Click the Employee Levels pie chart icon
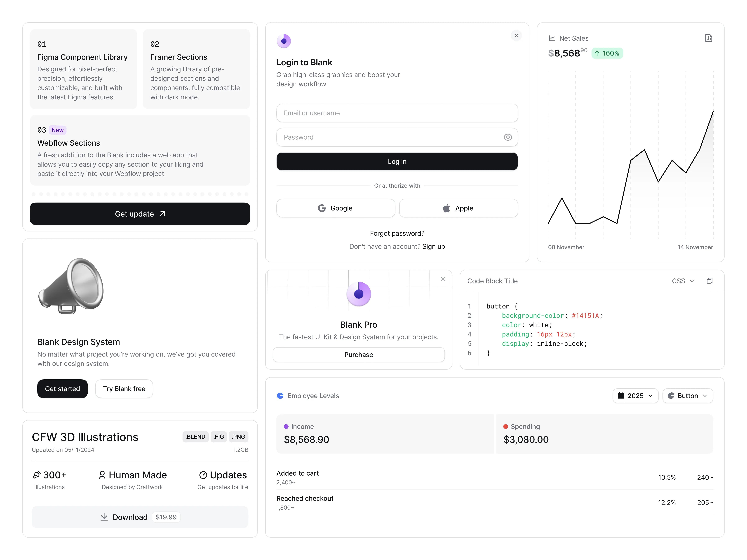 (280, 396)
